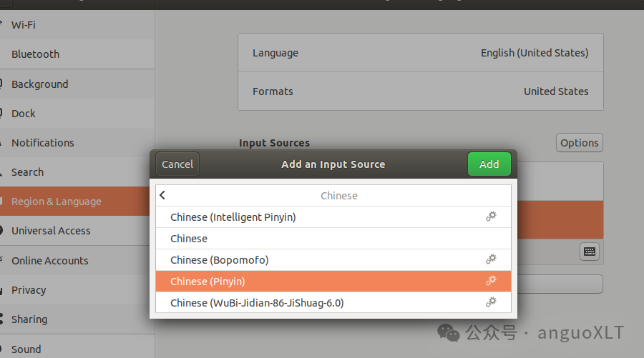Click gear icon next to Chinese (Bopomofo)
The width and height of the screenshot is (644, 358).
click(x=491, y=259)
